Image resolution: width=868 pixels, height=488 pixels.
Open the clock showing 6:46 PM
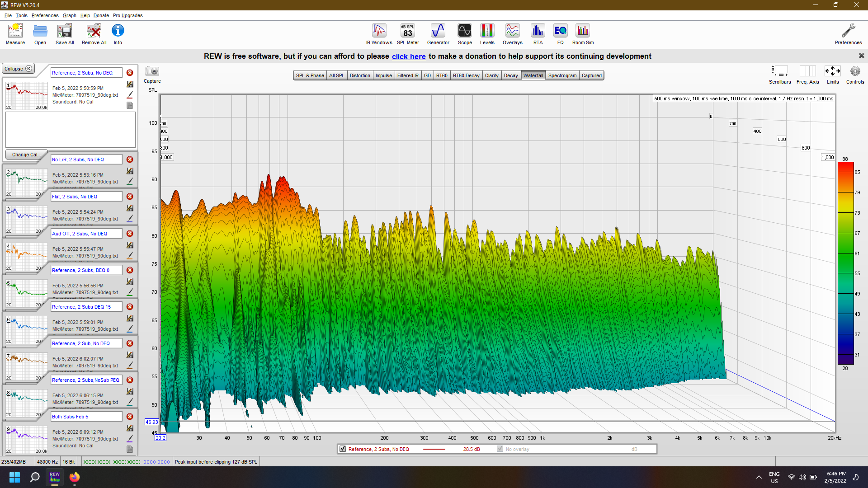[x=836, y=477]
